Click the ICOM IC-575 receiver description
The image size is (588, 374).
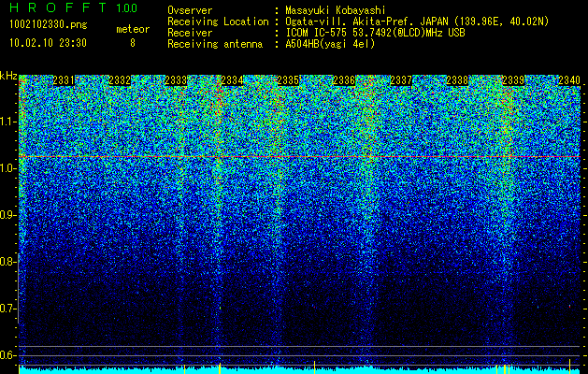point(375,33)
